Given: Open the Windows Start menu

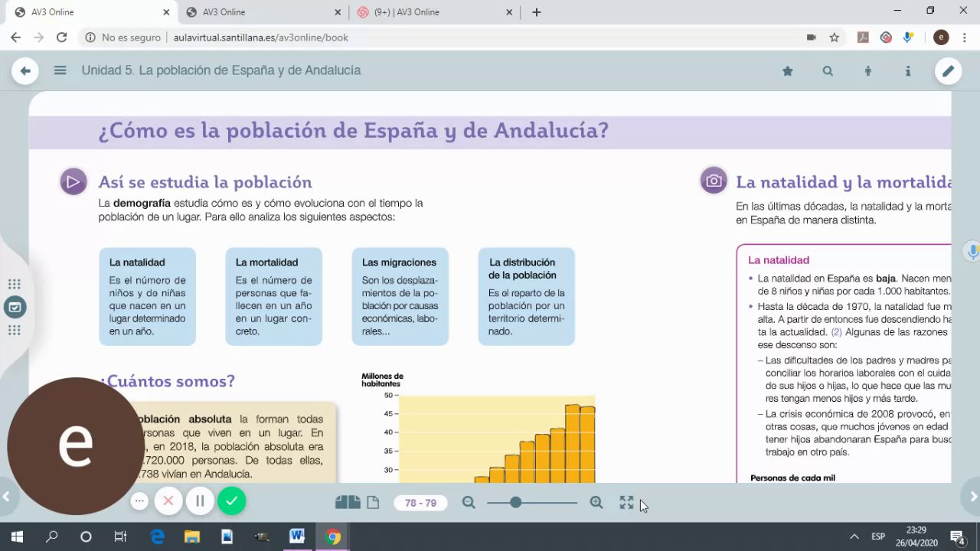Looking at the screenshot, I should coord(17,536).
